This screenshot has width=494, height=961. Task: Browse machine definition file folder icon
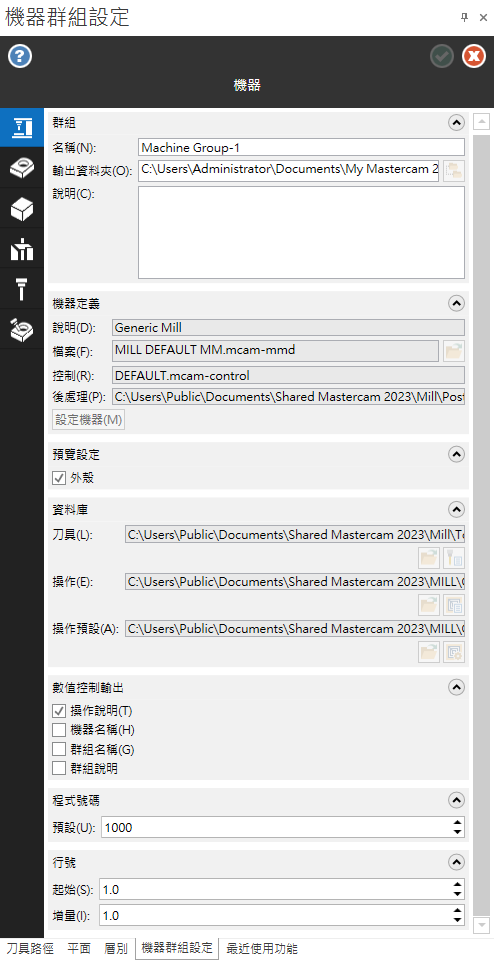click(454, 351)
